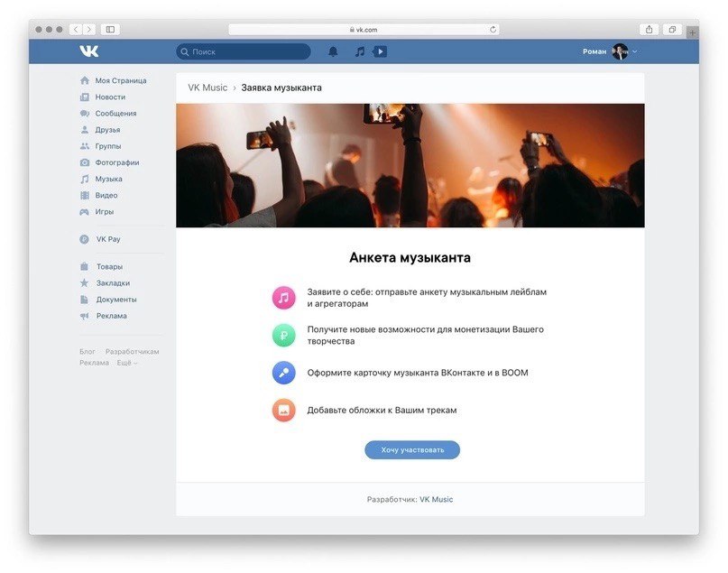This screenshot has width=728, height=573.
Task: Open Видео in the sidebar
Action: pos(106,196)
